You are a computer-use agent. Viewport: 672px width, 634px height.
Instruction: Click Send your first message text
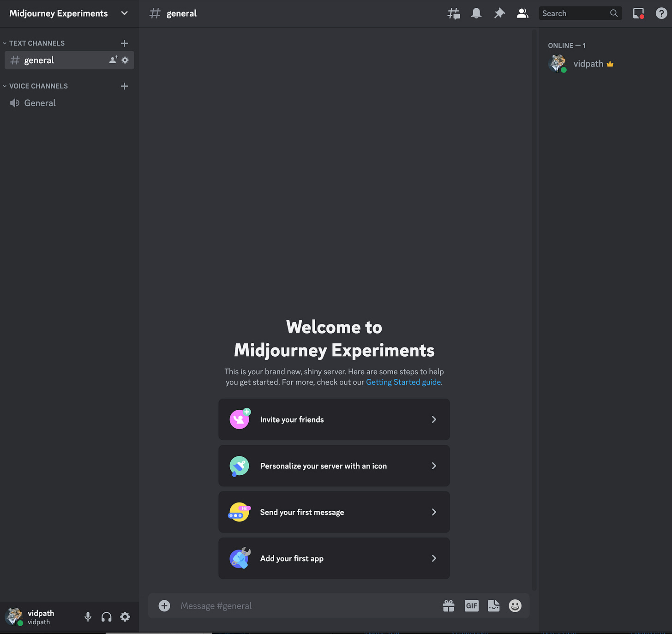pyautogui.click(x=302, y=512)
